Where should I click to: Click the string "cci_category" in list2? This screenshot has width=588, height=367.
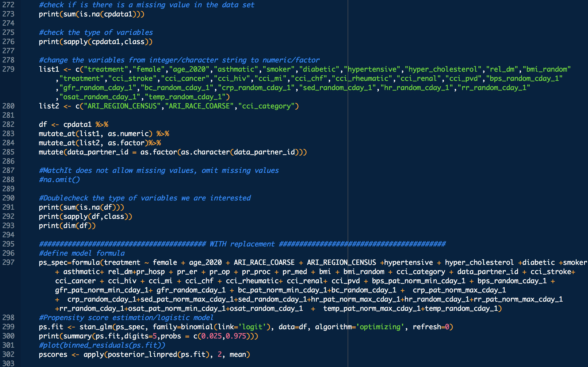click(x=267, y=106)
